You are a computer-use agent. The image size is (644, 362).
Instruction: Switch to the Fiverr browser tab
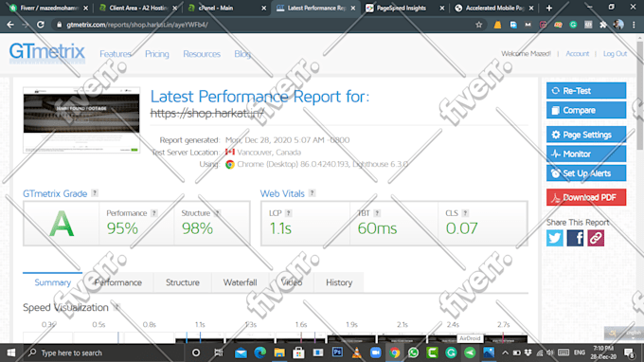click(49, 8)
